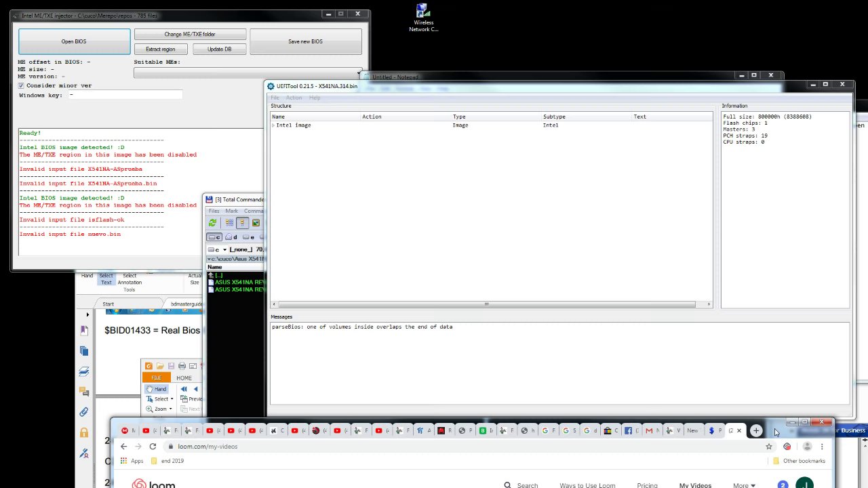
Task: Open the end 2019 bookmarks folder
Action: (x=167, y=461)
